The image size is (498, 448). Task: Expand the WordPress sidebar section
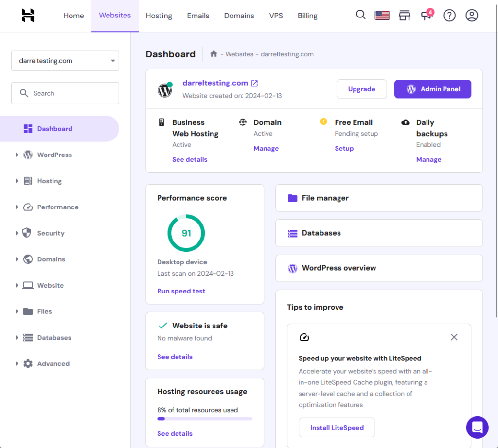pyautogui.click(x=17, y=155)
